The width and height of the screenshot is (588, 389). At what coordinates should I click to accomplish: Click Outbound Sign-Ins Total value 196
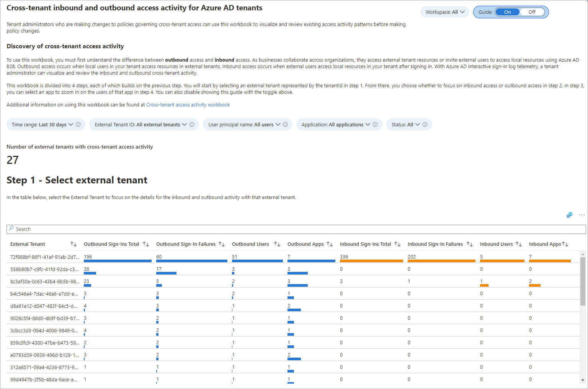click(x=88, y=257)
